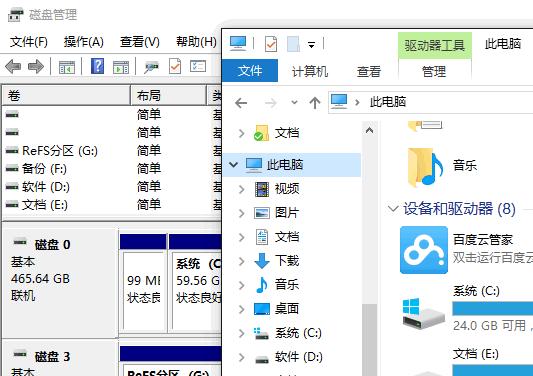Open 操作(A) menu in Disk Management
533x376 pixels.
84,42
